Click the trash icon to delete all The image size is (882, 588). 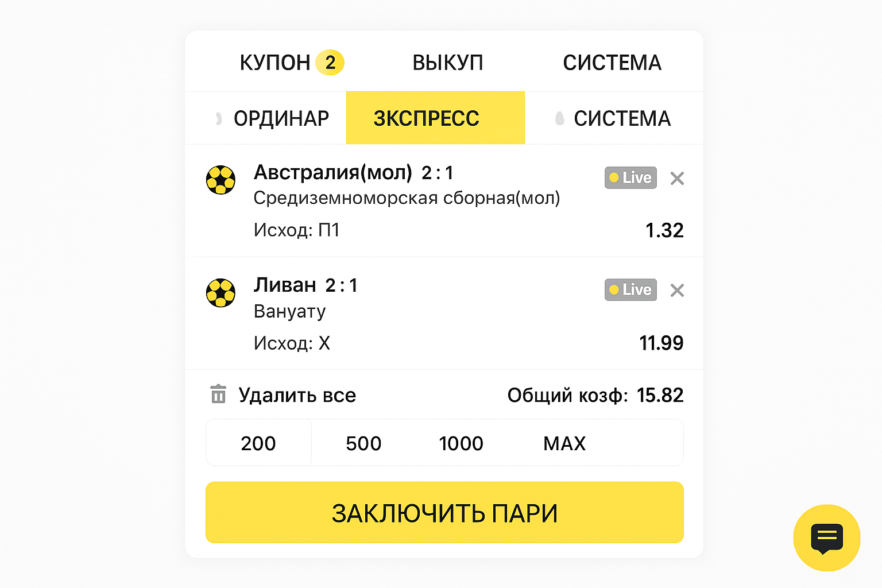[218, 394]
